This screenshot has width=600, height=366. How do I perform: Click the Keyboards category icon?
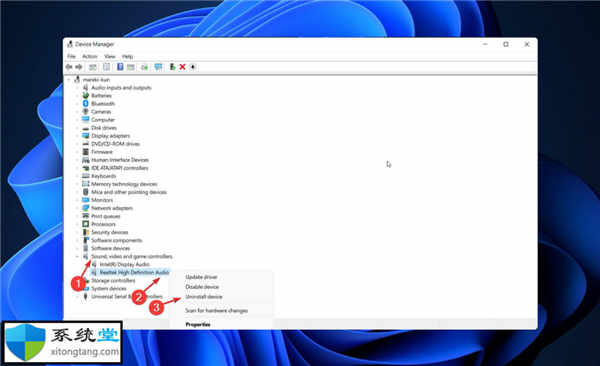(x=86, y=176)
